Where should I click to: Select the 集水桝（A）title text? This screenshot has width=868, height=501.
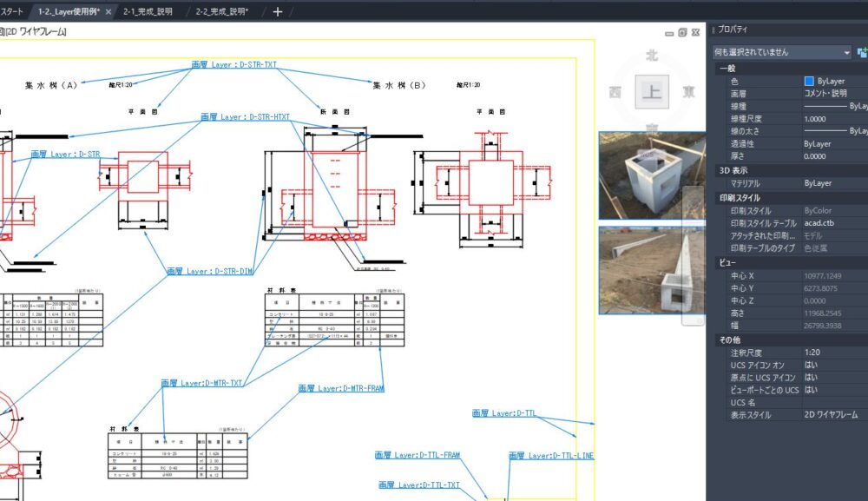pyautogui.click(x=51, y=85)
